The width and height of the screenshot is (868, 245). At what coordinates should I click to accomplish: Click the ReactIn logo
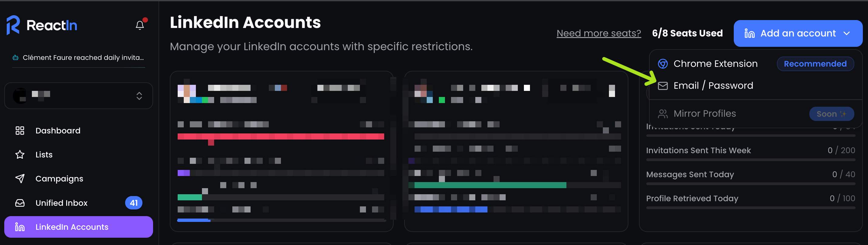tap(42, 25)
